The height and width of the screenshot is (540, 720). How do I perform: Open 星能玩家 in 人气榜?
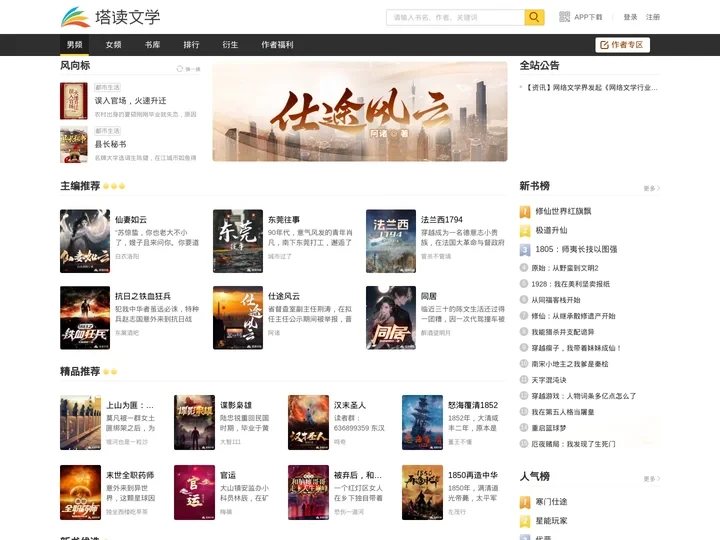[x=551, y=521]
